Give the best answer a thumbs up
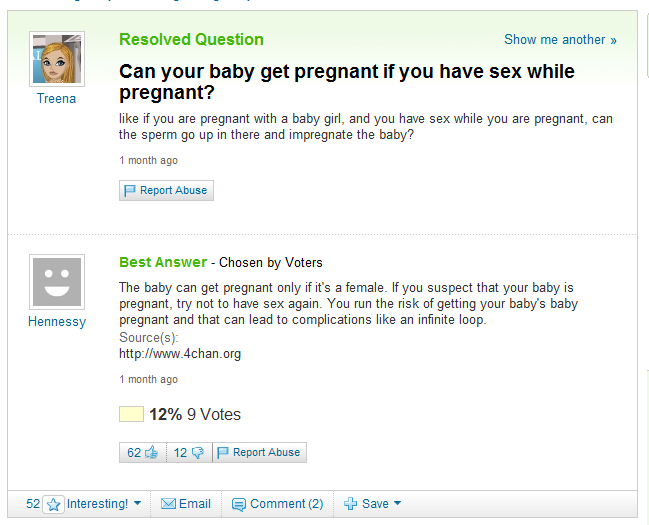The height and width of the screenshot is (525, 649). [151, 453]
